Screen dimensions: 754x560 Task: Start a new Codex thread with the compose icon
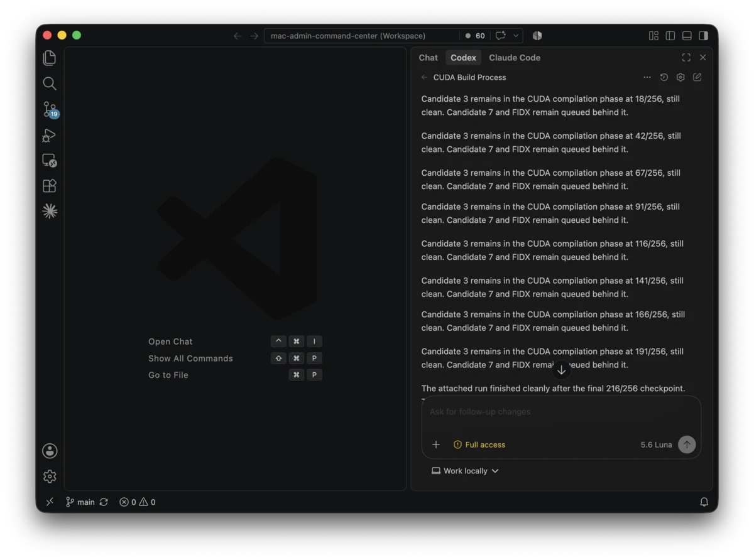697,77
